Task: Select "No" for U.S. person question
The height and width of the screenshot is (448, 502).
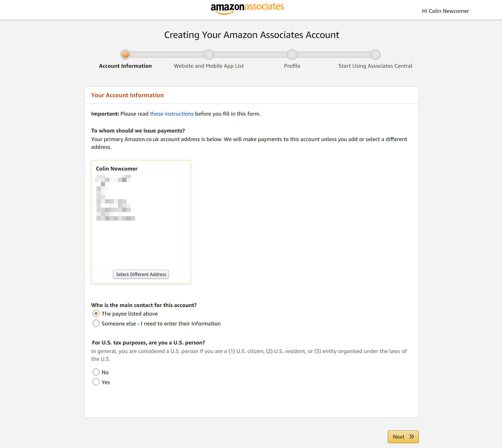Action: click(96, 372)
